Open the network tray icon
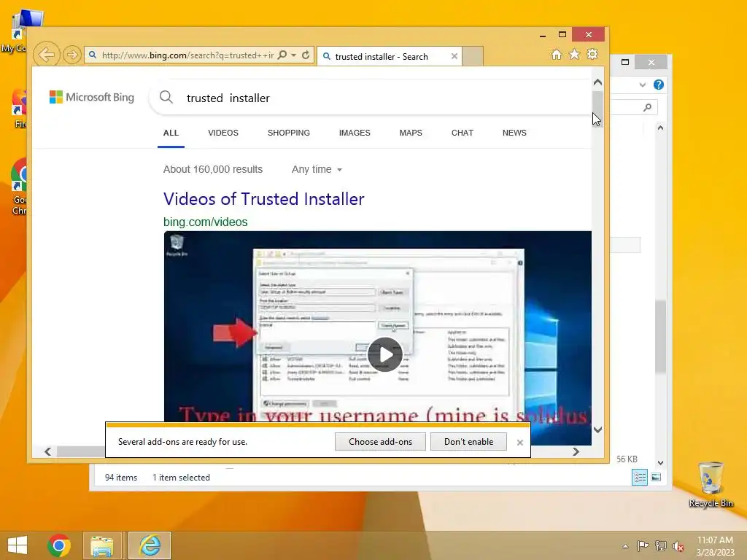This screenshot has width=747, height=560. coord(660,545)
